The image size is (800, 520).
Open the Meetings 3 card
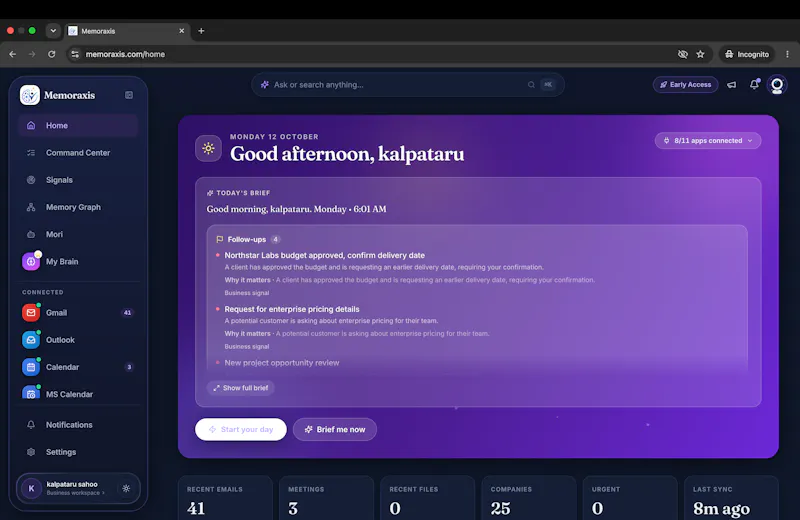click(327, 498)
